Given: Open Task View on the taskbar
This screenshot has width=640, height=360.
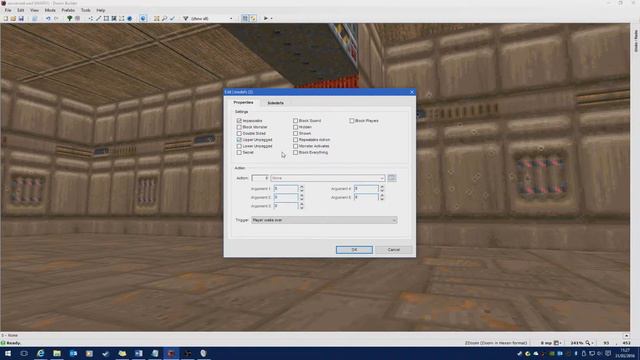Looking at the screenshot, I should [x=24, y=353].
